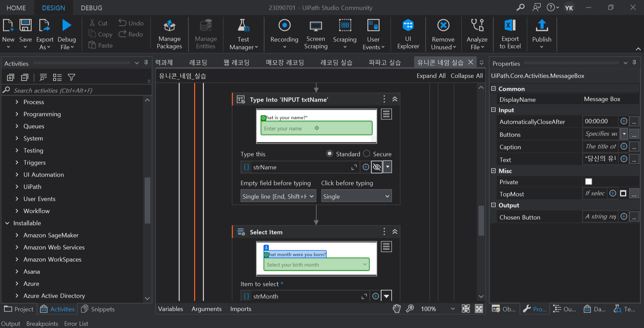The image size is (644, 328).
Task: Click the Copy button
Action: coord(100,34)
